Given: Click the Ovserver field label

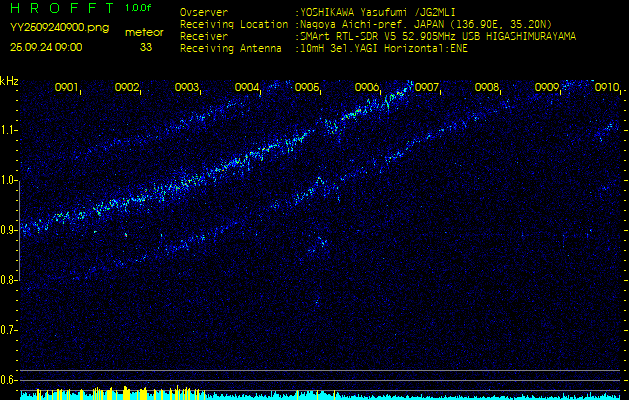Looking at the screenshot, I should [204, 12].
